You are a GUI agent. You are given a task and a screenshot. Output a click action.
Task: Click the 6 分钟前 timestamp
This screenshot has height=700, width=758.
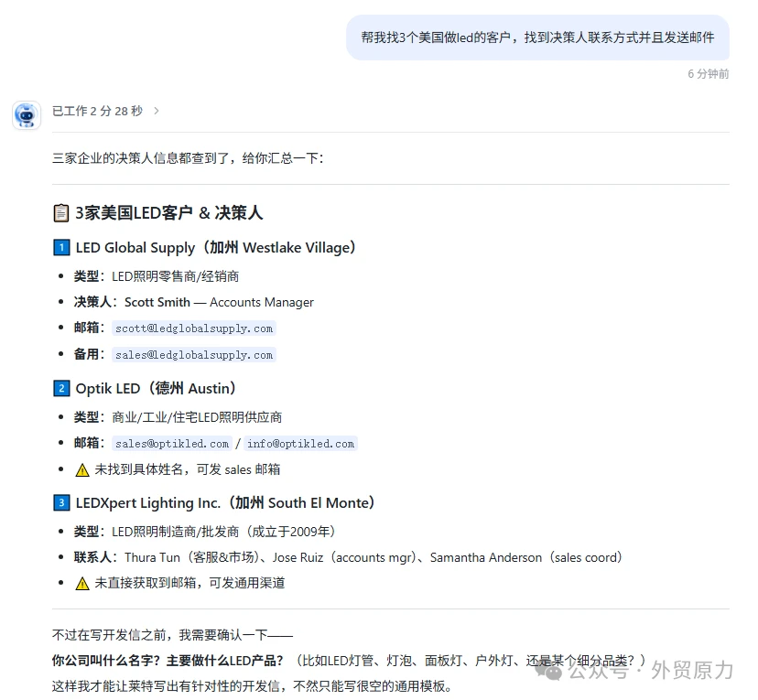709,74
